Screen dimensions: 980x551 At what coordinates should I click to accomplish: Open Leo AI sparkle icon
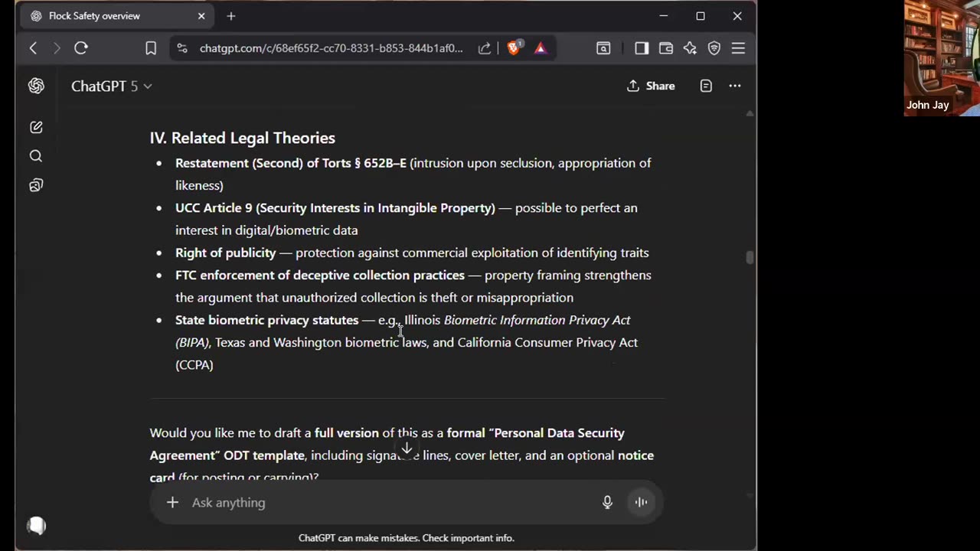coord(690,48)
